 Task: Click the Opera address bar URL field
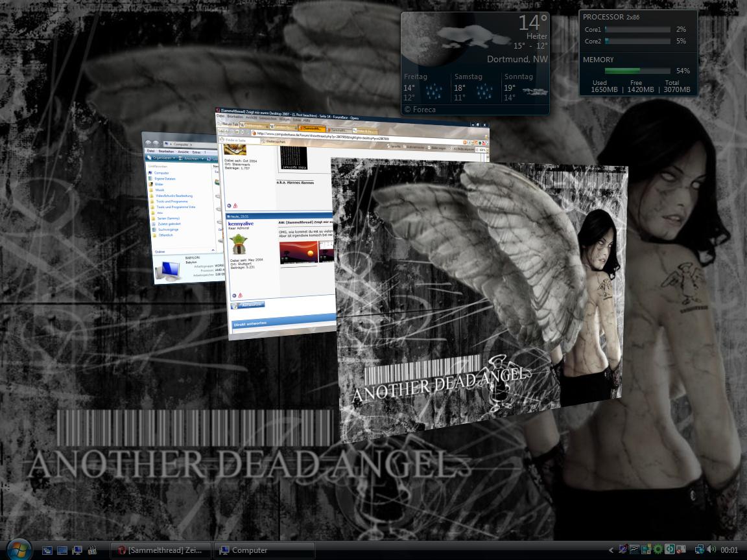tap(357, 136)
